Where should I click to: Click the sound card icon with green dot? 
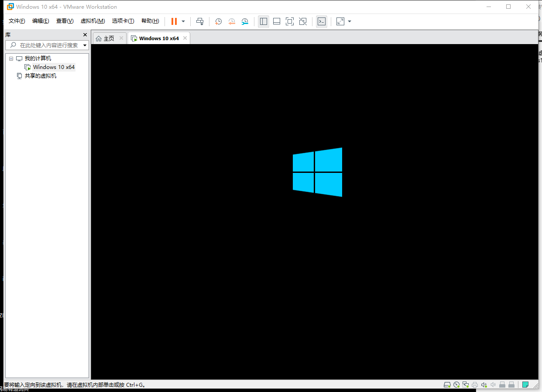[x=484, y=385]
